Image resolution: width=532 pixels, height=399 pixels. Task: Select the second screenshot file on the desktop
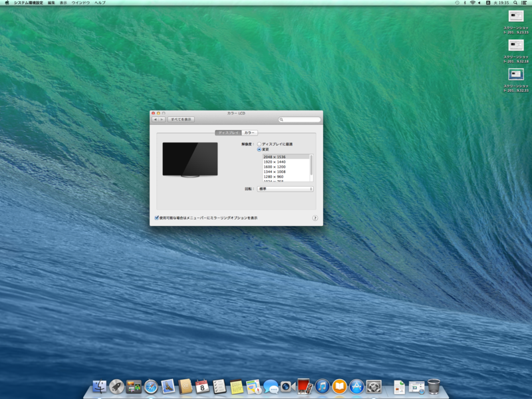tap(516, 51)
